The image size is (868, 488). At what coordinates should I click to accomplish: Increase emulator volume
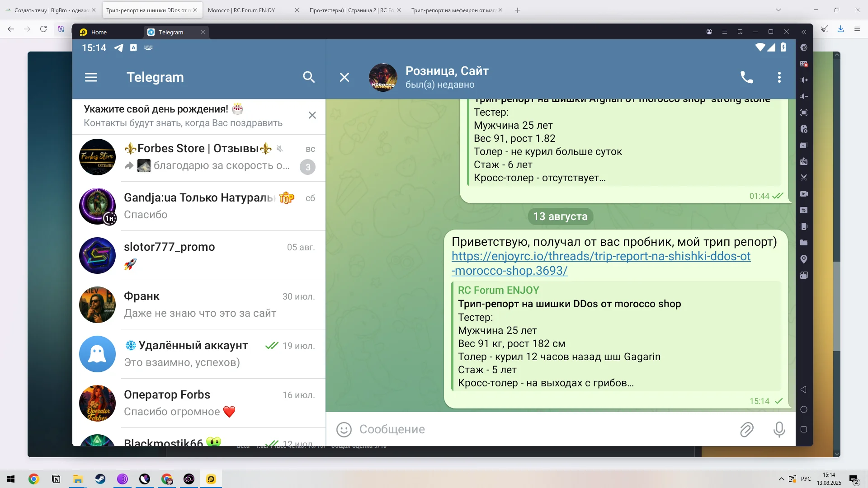[x=804, y=80]
